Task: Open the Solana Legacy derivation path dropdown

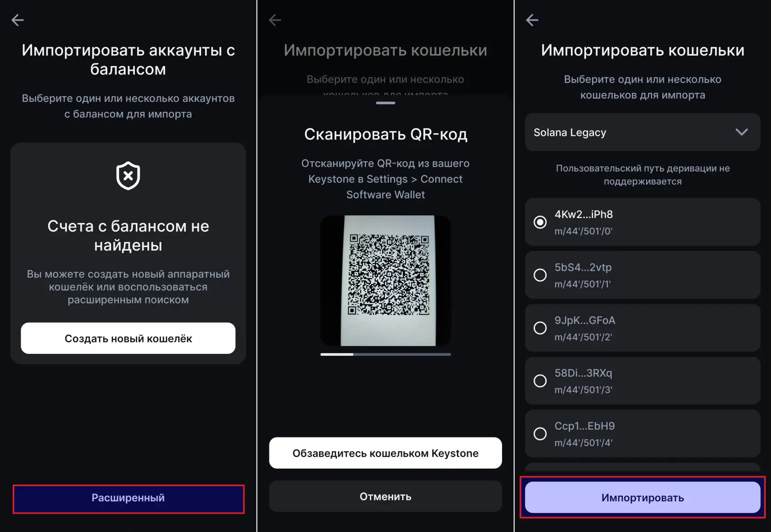Action: [x=642, y=132]
